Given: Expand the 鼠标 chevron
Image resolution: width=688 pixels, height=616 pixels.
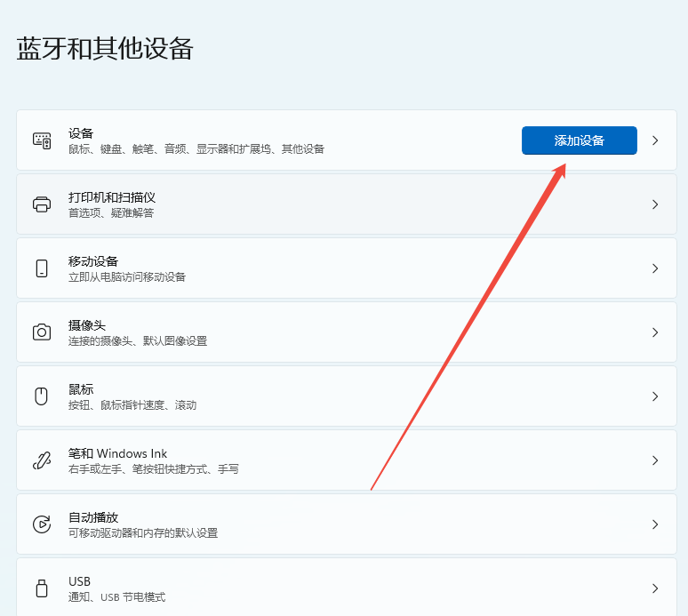Looking at the screenshot, I should 655,396.
